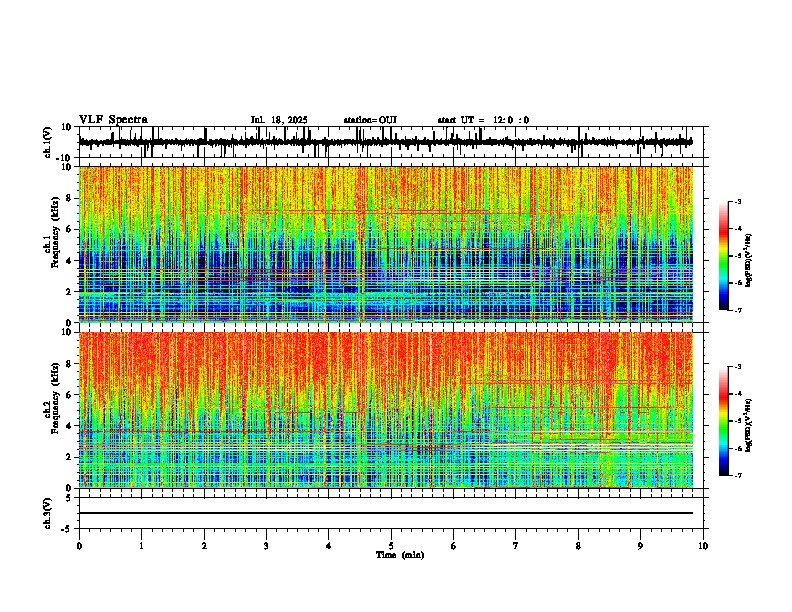This screenshot has width=792, height=612.
Task: Click the log(PSD) label beside ch.2 colorbar
Action: [749, 425]
